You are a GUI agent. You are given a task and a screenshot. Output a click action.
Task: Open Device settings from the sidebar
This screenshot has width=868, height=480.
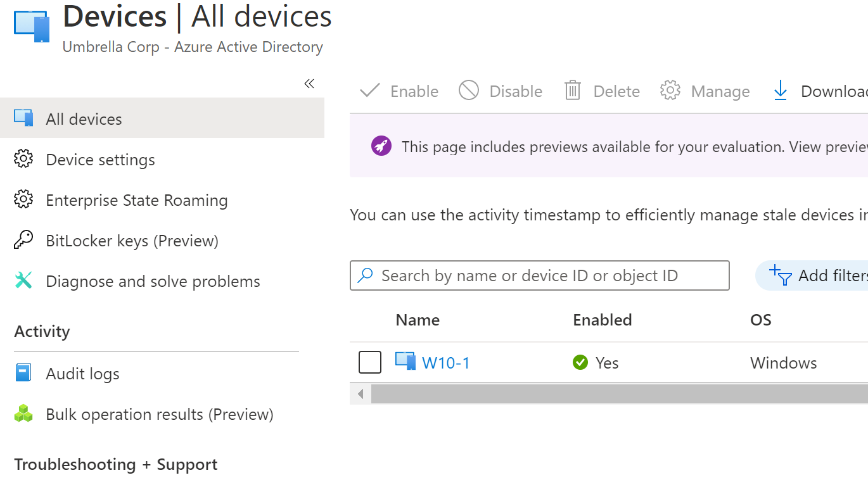pyautogui.click(x=99, y=160)
